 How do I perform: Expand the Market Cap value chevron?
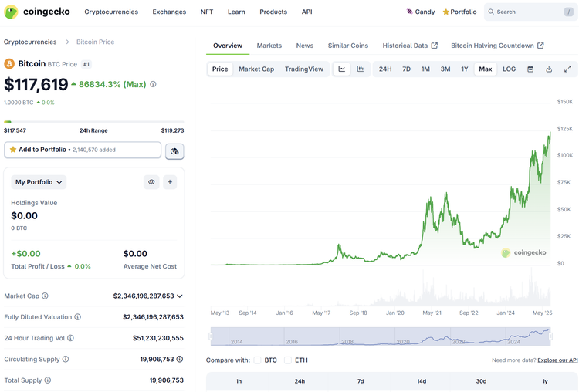[180, 296]
